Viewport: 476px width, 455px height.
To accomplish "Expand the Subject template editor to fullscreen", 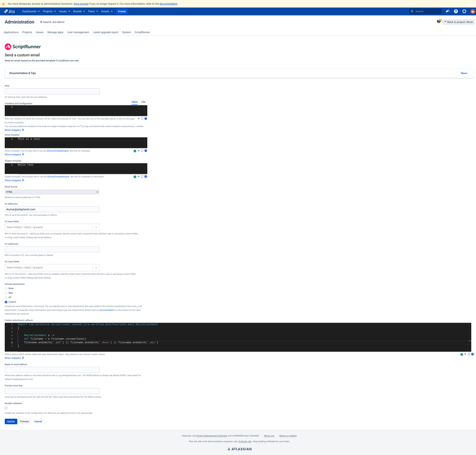I will 142,176.
